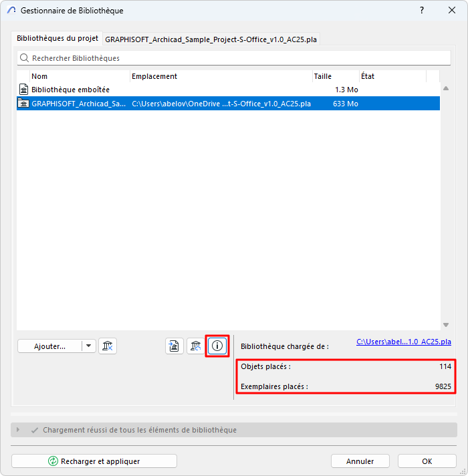Open GRAPHISOFT_Archicad_Sample_Project-S-Office_v1.0_AC25.pla tab
The width and height of the screenshot is (468, 476).
[211, 39]
